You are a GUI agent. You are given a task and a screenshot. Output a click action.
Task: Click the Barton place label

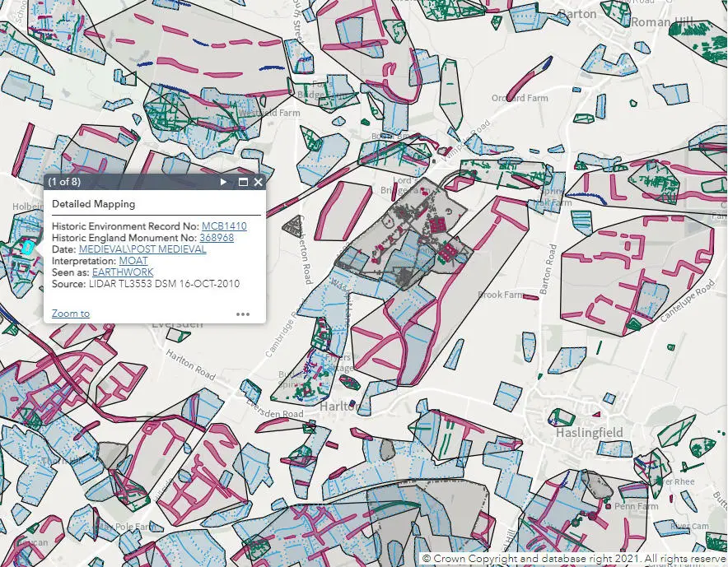tap(577, 14)
